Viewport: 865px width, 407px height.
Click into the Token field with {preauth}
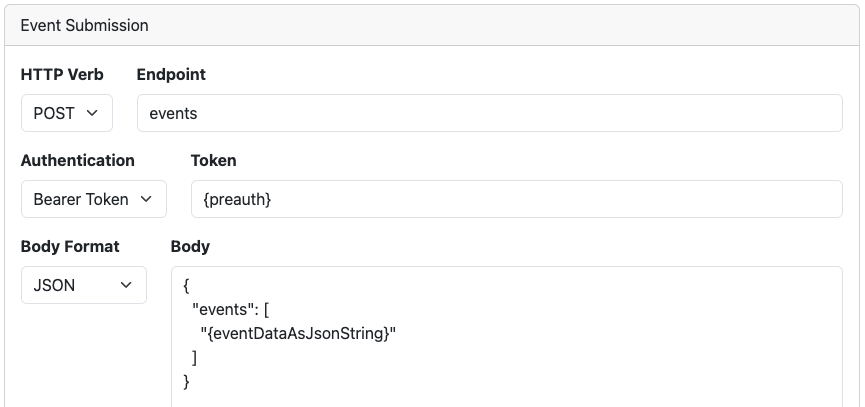pyautogui.click(x=516, y=199)
